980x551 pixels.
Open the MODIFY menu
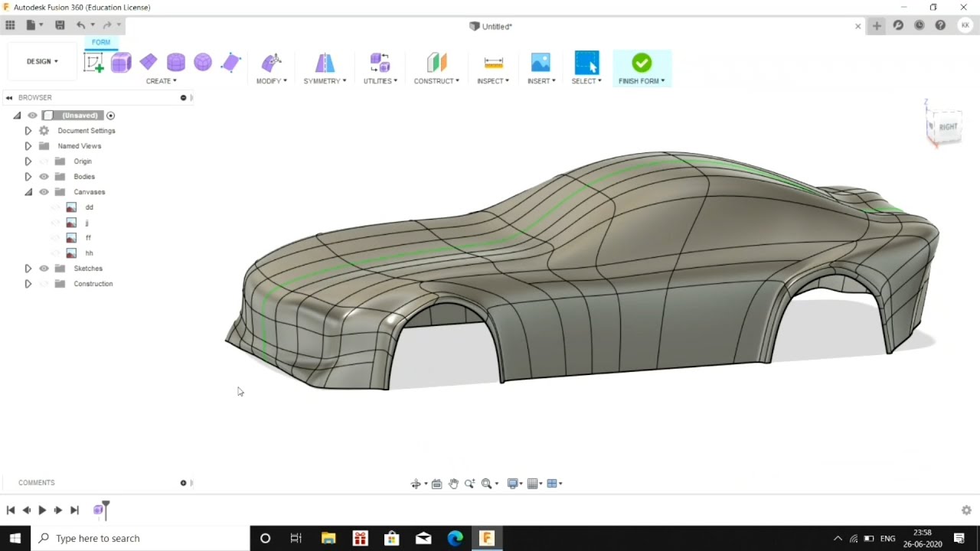pyautogui.click(x=271, y=81)
